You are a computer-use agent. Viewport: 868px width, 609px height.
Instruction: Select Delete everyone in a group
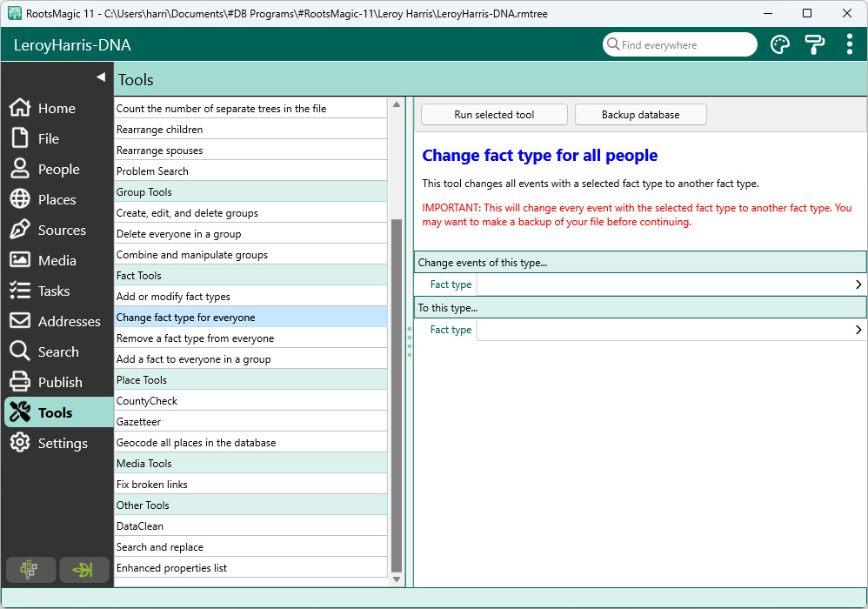[250, 234]
